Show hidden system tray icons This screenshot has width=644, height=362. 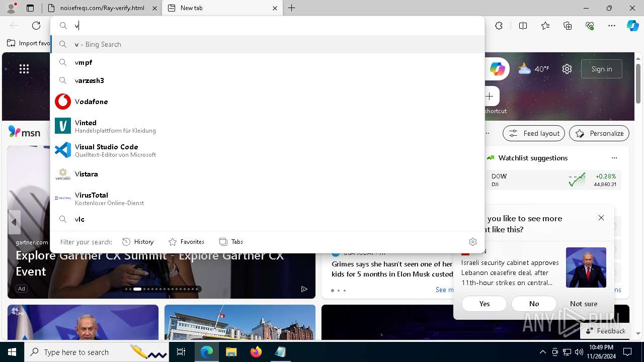(x=542, y=352)
